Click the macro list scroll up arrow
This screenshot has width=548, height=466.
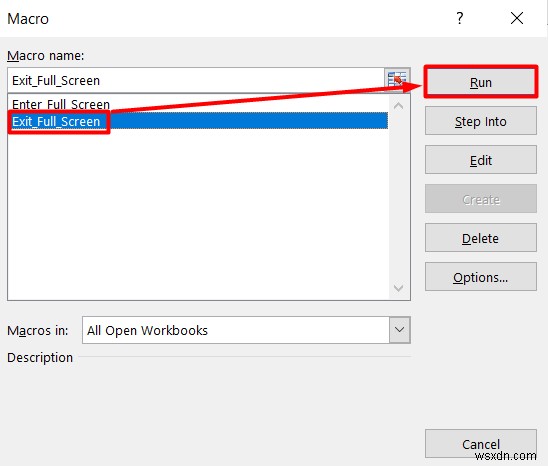398,106
